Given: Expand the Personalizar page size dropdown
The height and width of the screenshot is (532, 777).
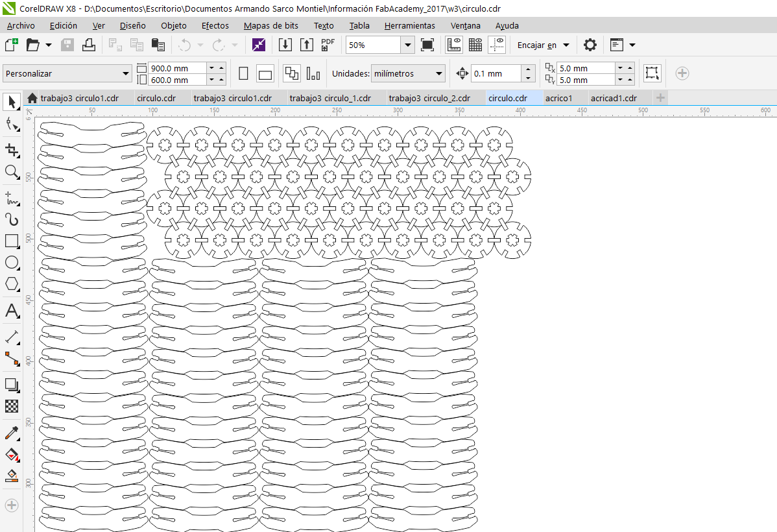Looking at the screenshot, I should pyautogui.click(x=125, y=74).
